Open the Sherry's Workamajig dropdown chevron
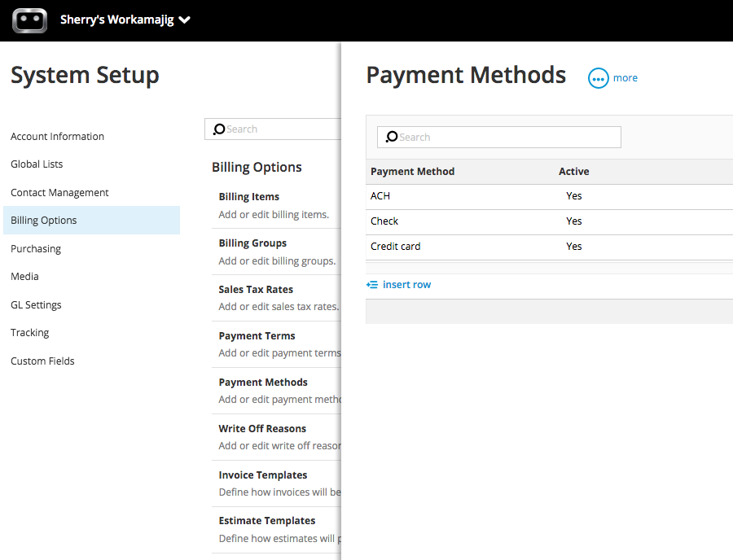This screenshot has width=733, height=560. [x=185, y=20]
